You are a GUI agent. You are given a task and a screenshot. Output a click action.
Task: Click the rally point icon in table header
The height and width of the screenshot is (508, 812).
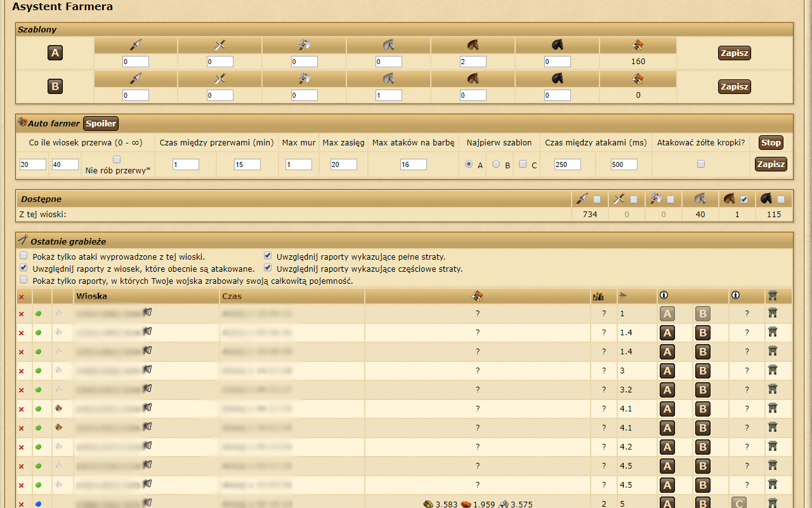(x=772, y=296)
